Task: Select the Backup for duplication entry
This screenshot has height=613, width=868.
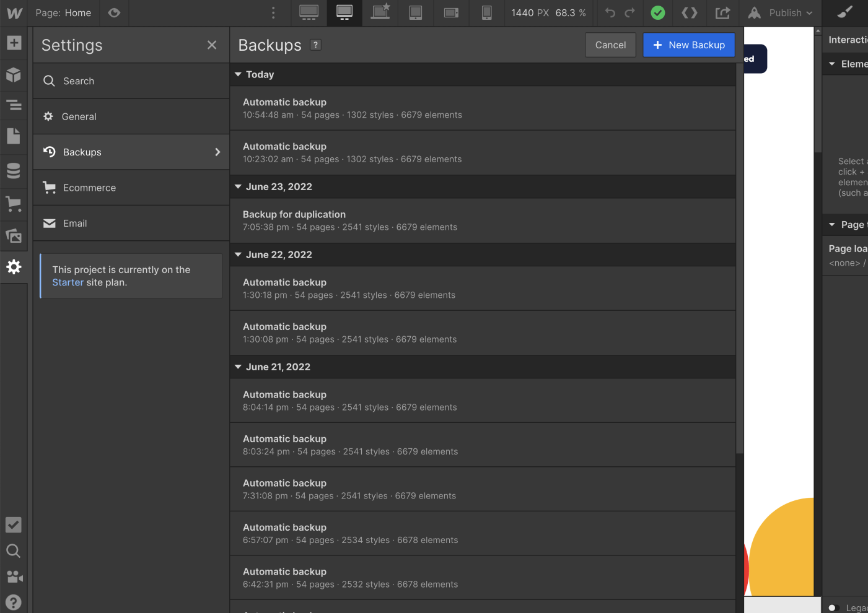Action: pyautogui.click(x=372, y=220)
